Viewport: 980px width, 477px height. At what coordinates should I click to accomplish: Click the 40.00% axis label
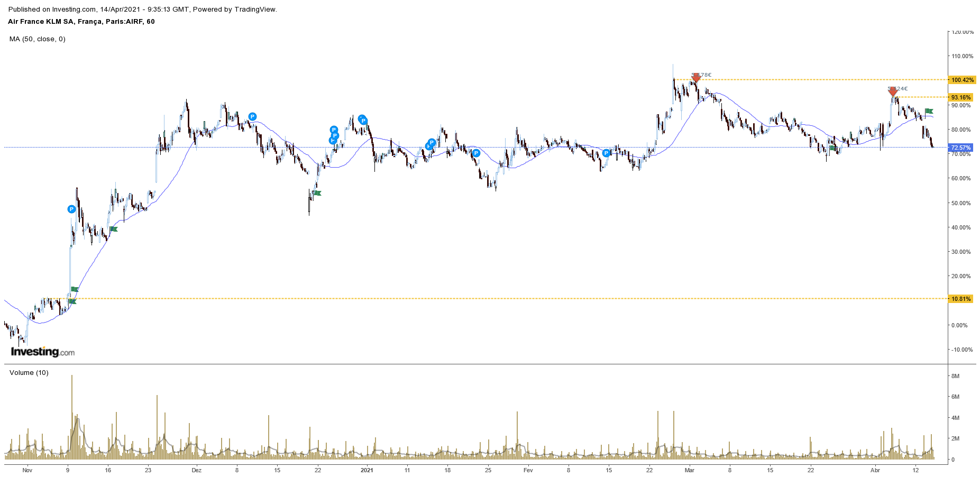pyautogui.click(x=961, y=227)
